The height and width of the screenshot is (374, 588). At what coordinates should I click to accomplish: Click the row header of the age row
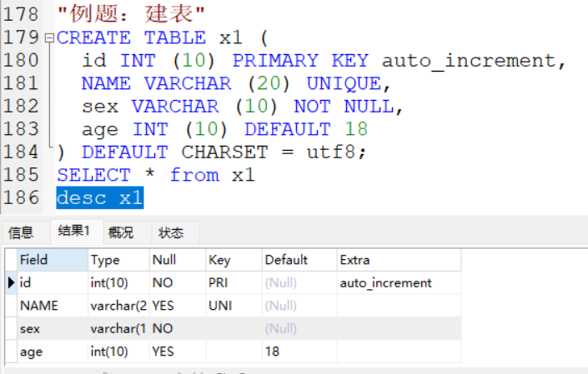click(x=11, y=352)
